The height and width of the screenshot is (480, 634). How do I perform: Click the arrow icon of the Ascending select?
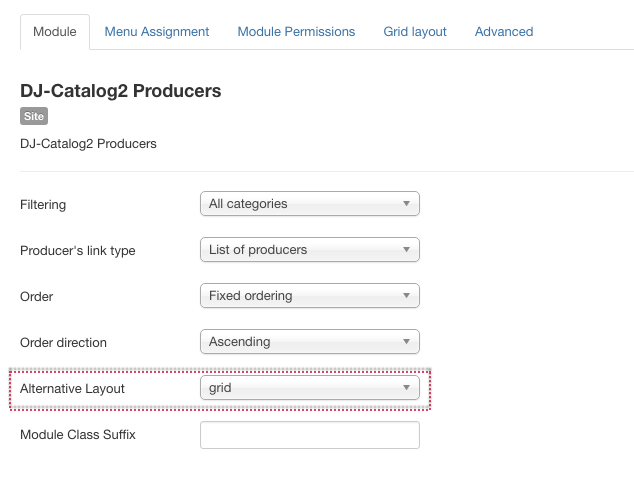406,342
